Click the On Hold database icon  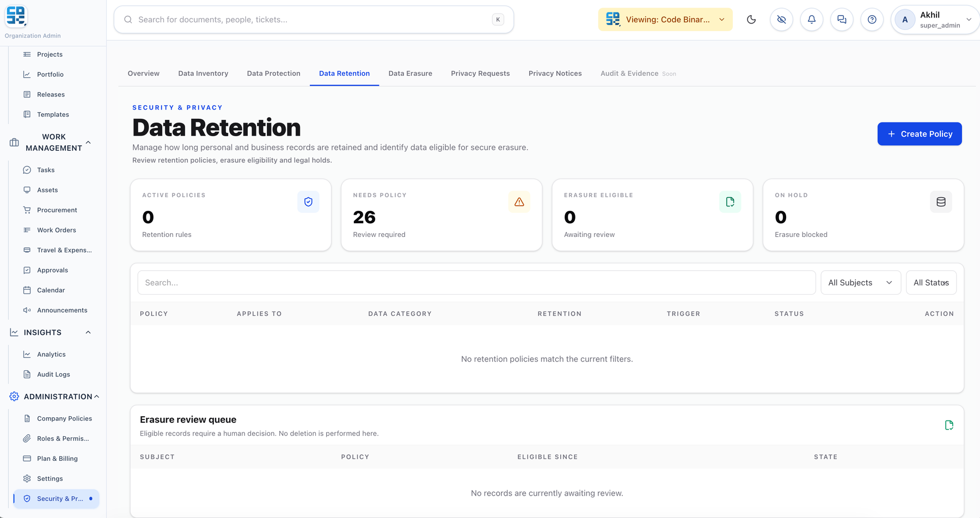click(941, 202)
